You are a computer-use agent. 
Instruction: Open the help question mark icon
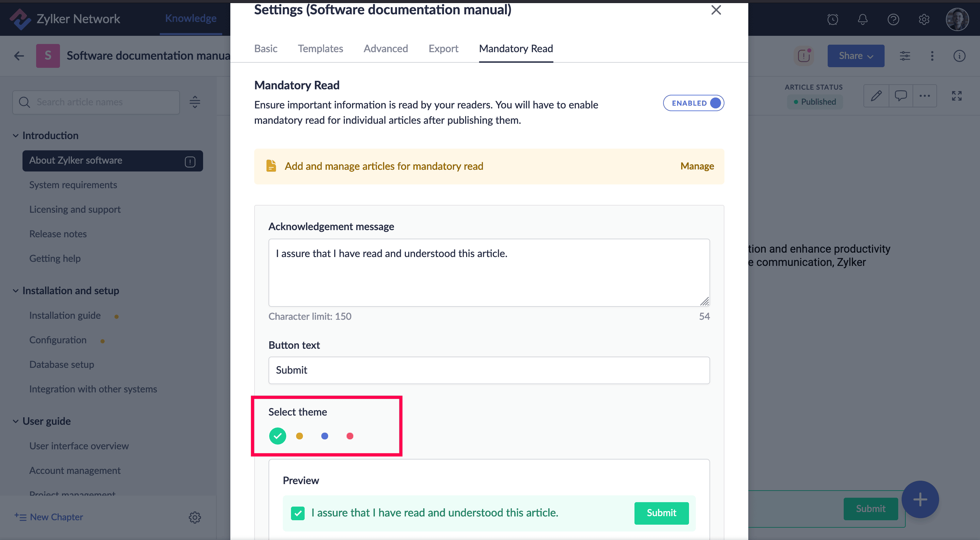tap(893, 19)
